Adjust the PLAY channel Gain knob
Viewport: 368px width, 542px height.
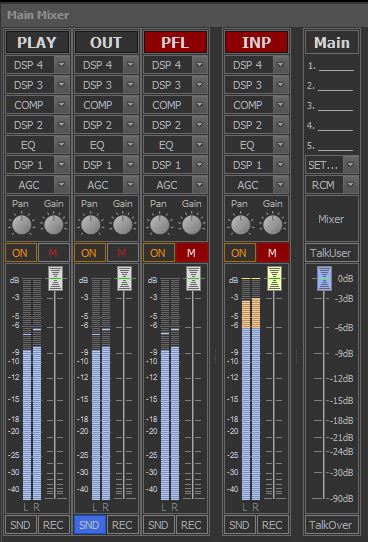(x=54, y=225)
